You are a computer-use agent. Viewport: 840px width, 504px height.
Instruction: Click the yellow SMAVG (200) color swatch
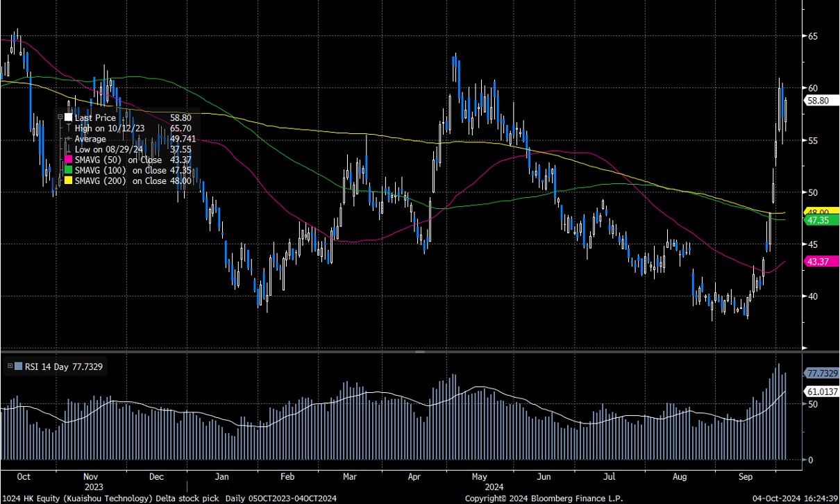tap(68, 181)
